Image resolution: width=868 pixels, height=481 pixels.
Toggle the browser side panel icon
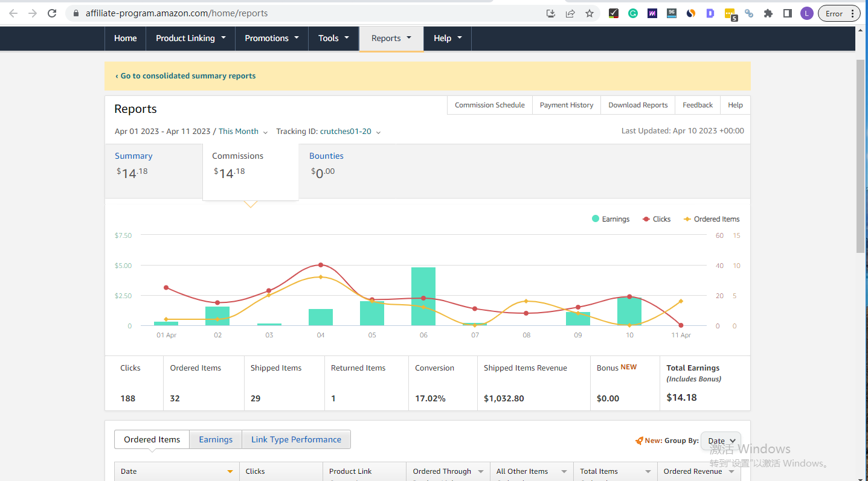[x=788, y=13]
